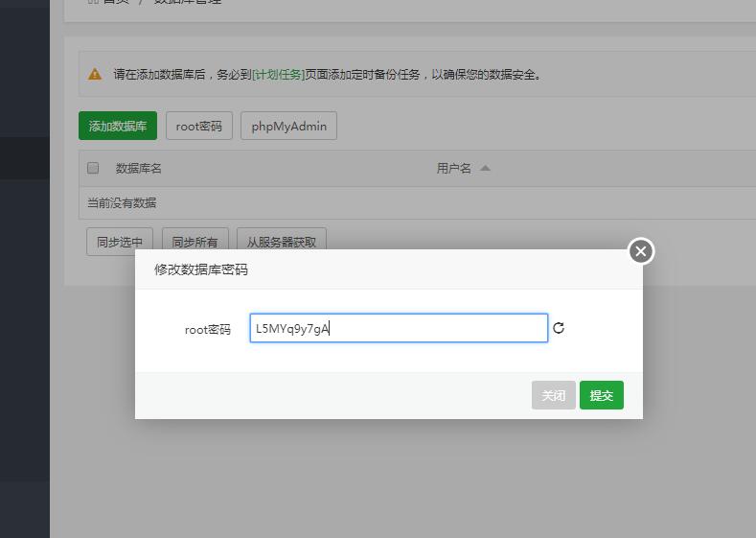
Task: Toggle the select-all databases checkbox
Action: [x=93, y=168]
